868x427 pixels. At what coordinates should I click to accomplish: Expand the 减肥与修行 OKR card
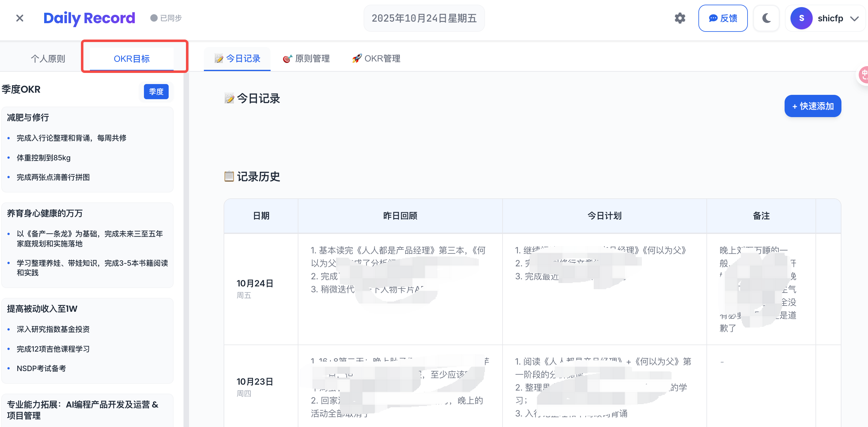tap(28, 117)
